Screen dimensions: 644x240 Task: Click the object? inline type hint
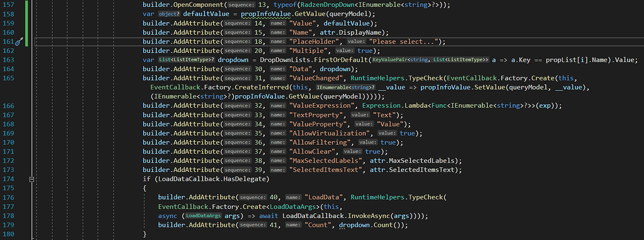170,14
